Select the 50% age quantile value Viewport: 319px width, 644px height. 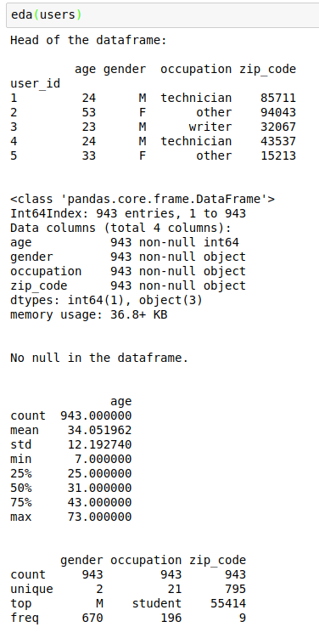coord(99,488)
